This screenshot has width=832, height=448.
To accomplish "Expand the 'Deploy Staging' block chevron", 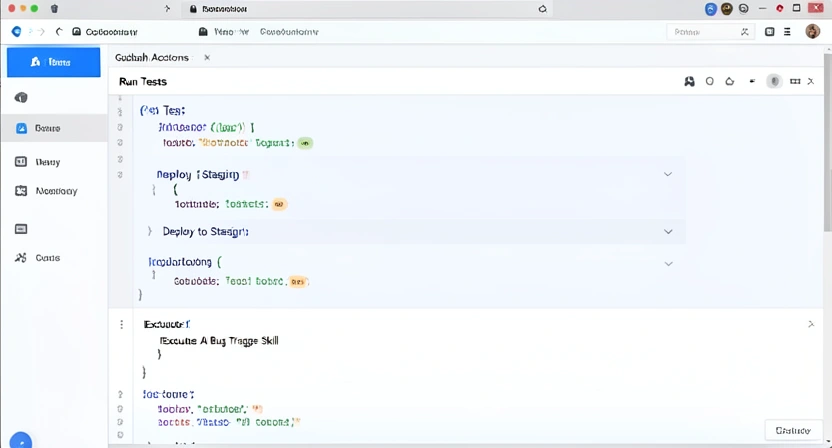I will (668, 174).
